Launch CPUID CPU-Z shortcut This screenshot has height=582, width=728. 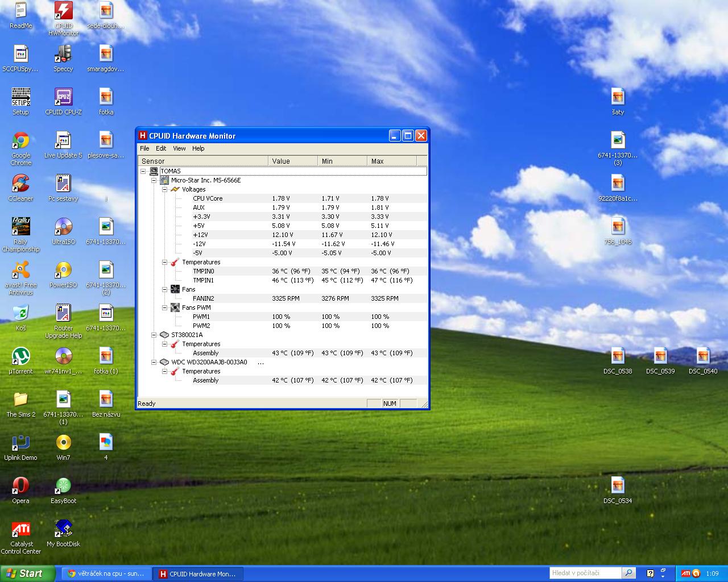point(63,102)
